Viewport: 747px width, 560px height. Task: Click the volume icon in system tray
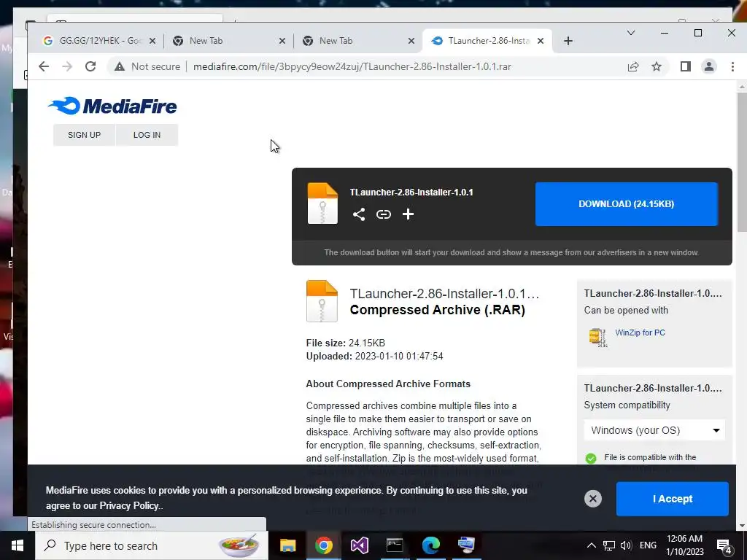click(626, 545)
